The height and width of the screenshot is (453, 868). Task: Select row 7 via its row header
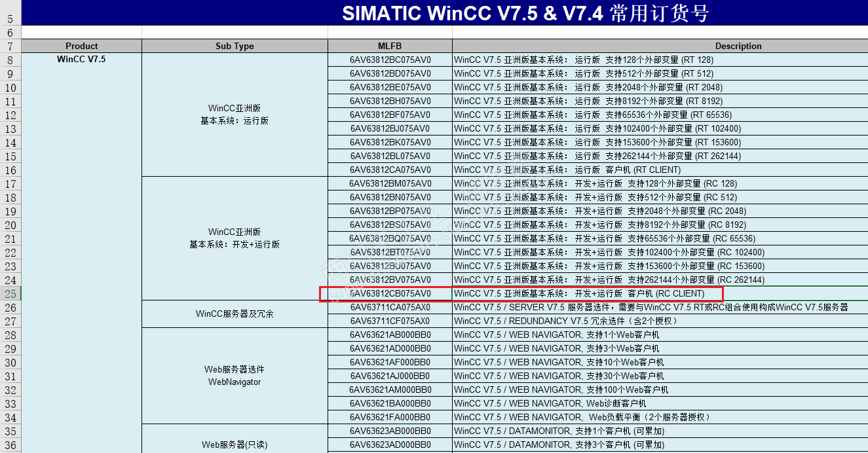[x=10, y=46]
